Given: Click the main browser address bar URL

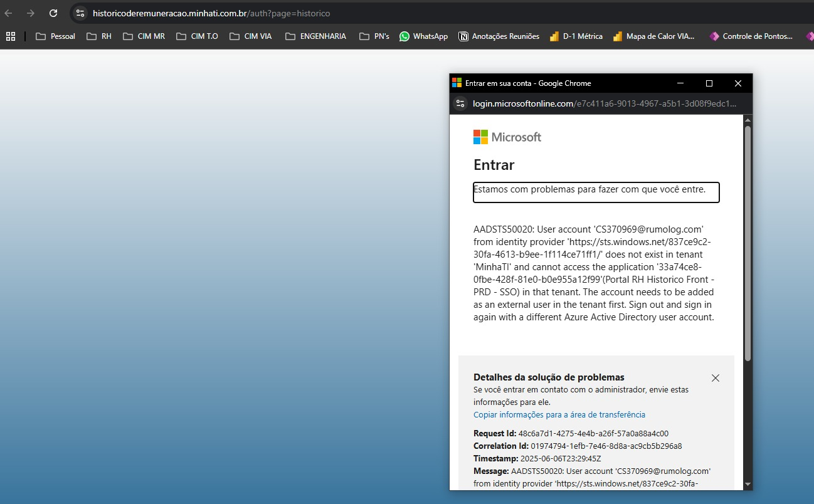Looking at the screenshot, I should (x=211, y=13).
